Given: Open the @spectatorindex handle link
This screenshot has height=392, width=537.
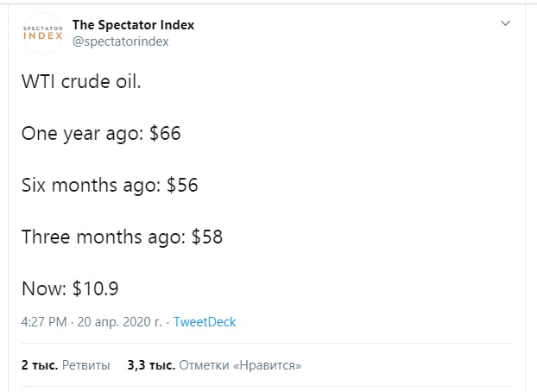Looking at the screenshot, I should (121, 41).
